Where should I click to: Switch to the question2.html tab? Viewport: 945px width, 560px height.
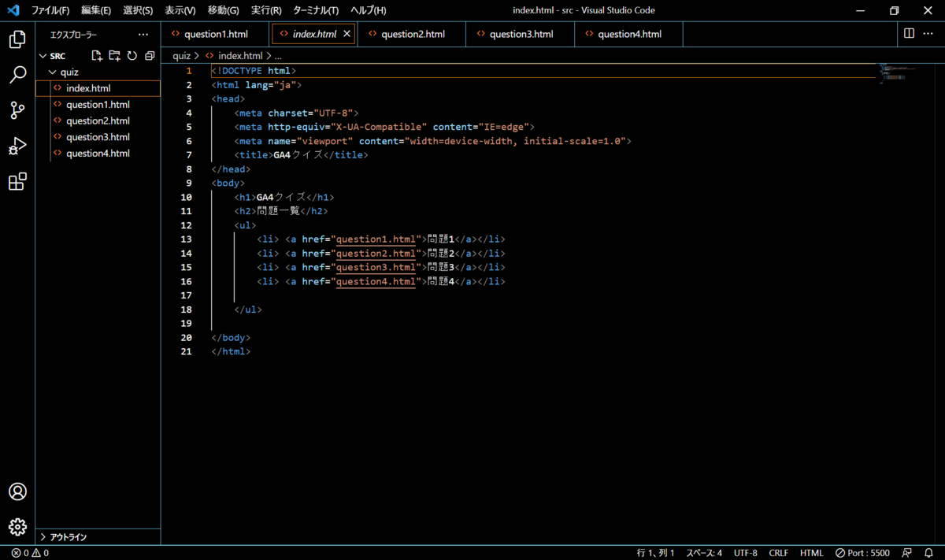(x=413, y=35)
